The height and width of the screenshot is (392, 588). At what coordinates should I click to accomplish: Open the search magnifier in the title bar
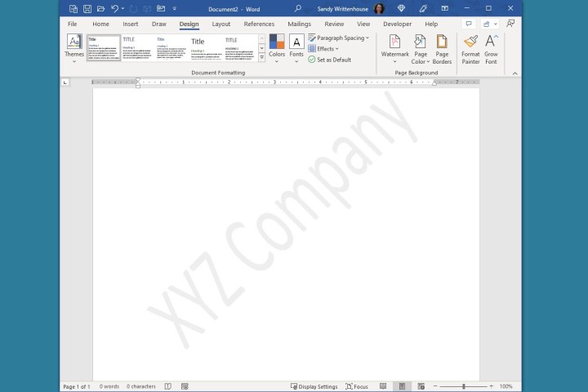click(x=298, y=9)
